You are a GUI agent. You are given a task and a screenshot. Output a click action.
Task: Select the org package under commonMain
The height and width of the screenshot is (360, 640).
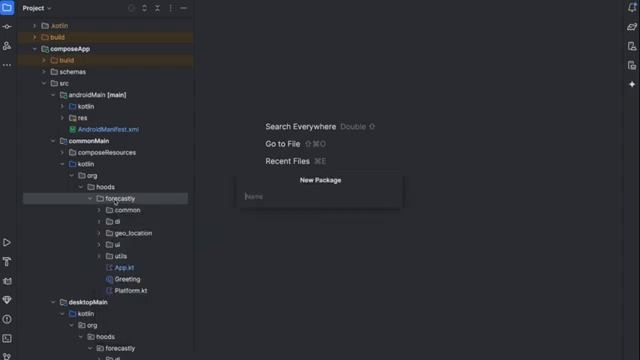[92, 176]
